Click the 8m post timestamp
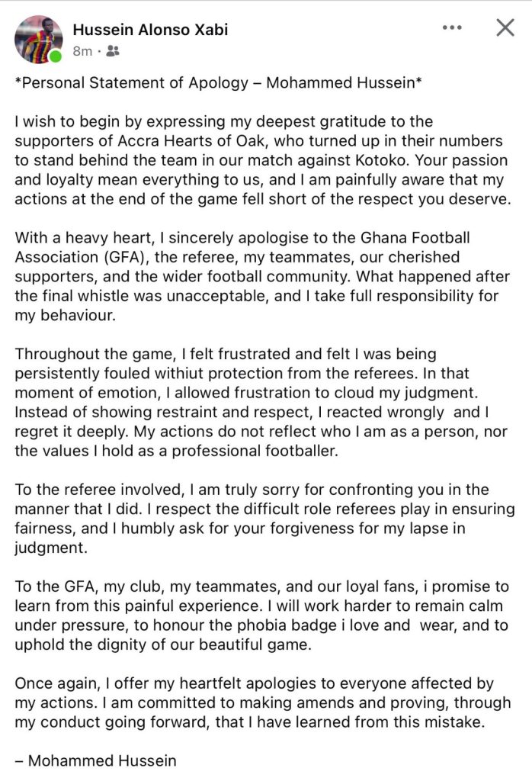This screenshot has width=532, height=781. 82,52
